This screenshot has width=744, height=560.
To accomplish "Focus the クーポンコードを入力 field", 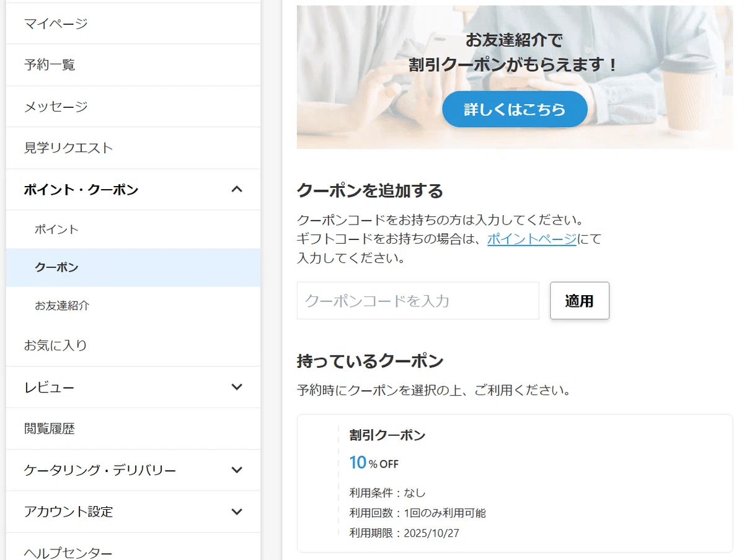I will (418, 301).
